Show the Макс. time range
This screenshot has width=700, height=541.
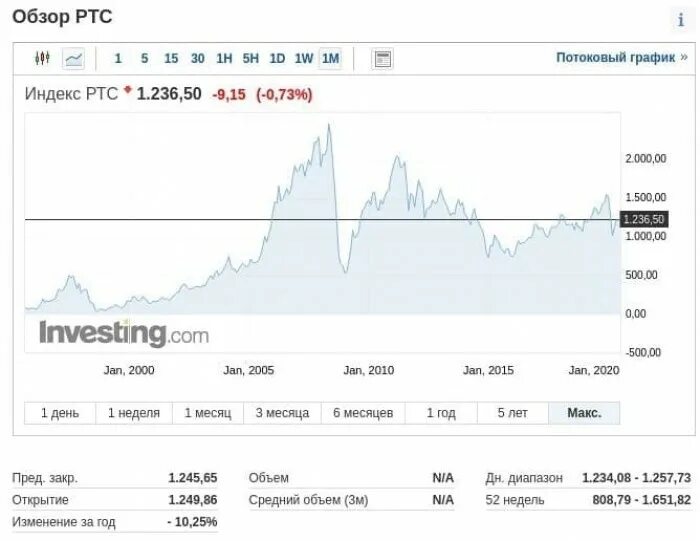click(x=584, y=413)
